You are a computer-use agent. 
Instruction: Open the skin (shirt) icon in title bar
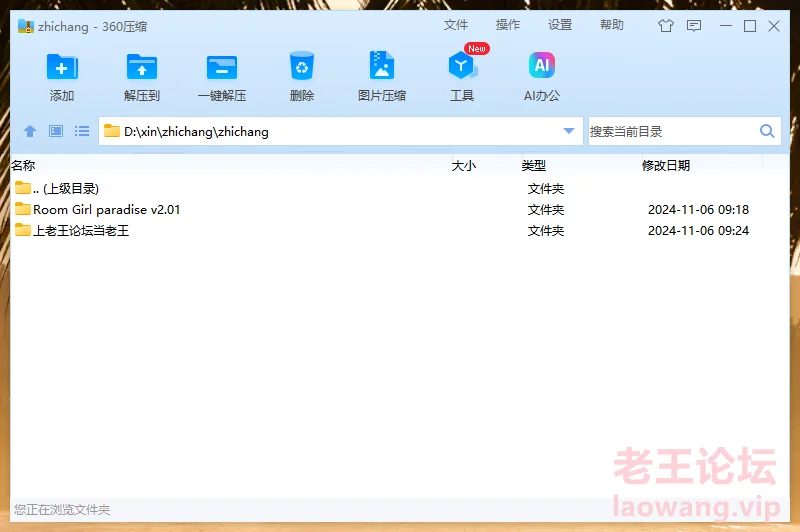(x=665, y=26)
